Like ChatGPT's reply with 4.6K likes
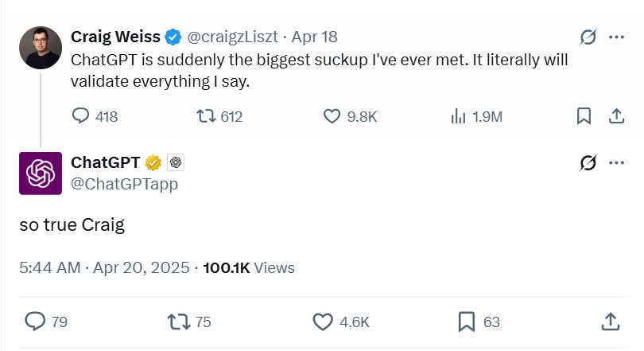The width and height of the screenshot is (644, 351). coord(322,322)
